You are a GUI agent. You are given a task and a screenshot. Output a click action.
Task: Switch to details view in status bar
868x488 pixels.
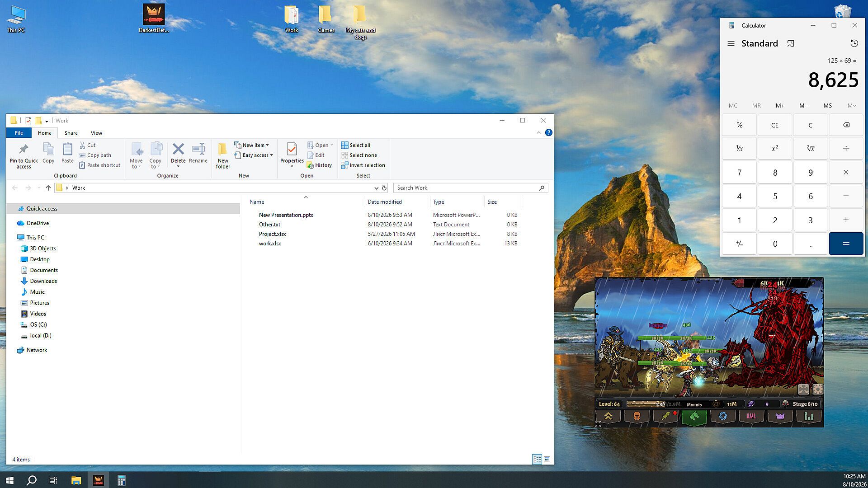point(537,459)
